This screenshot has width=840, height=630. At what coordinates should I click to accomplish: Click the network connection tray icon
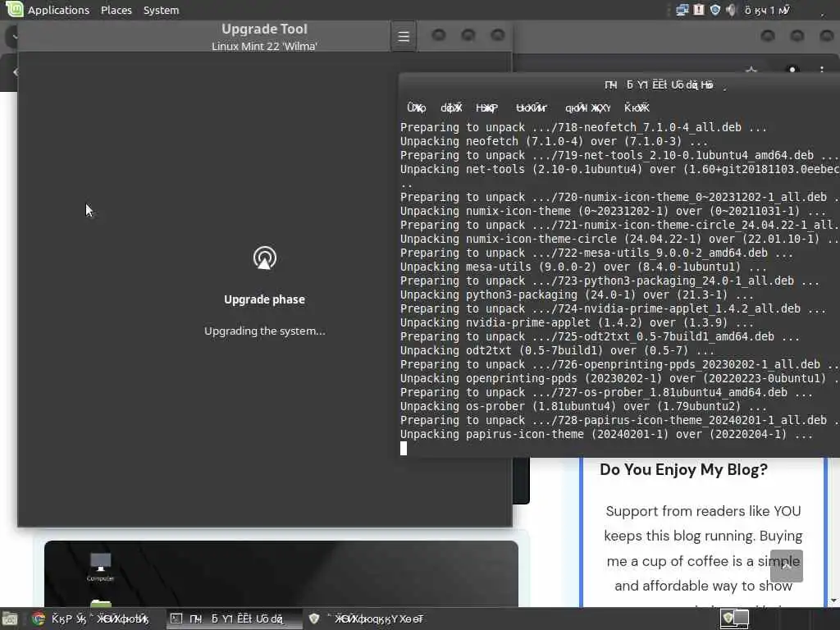coord(682,10)
